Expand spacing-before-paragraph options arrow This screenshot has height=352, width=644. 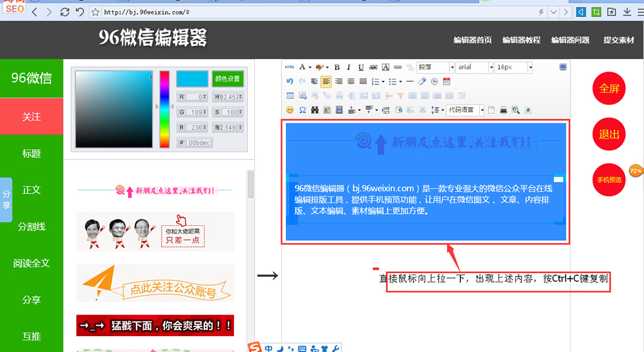point(359,110)
